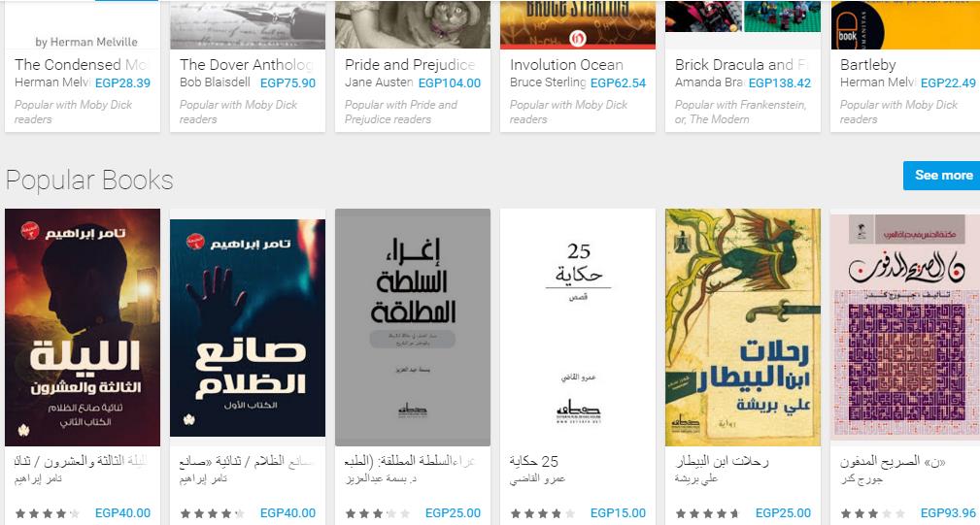Select price EGP104.00 for Pride and Prejudice

click(450, 83)
